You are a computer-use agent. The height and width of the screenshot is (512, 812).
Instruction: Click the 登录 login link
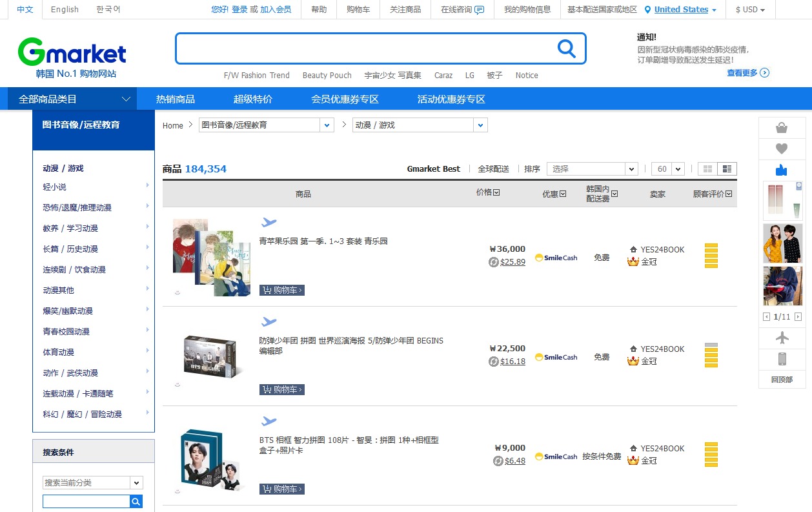point(239,10)
